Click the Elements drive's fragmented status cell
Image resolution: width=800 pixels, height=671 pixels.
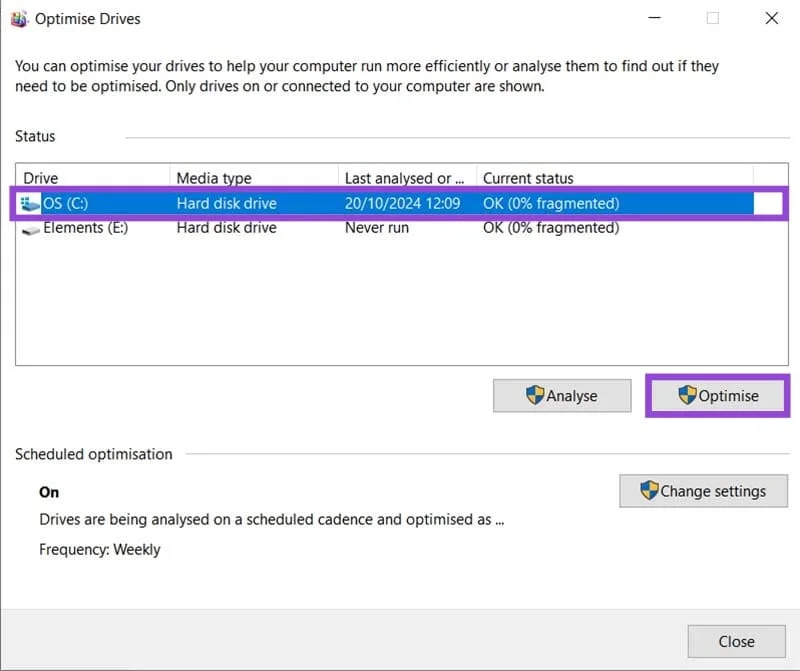[551, 228]
